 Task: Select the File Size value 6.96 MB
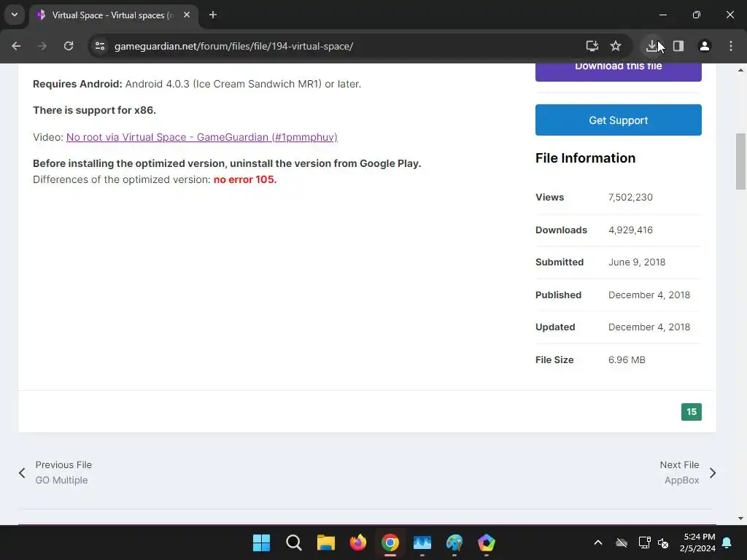[627, 360]
